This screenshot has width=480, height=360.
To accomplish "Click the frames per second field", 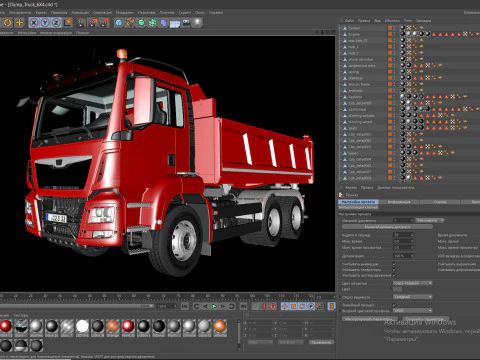I will [403, 235].
